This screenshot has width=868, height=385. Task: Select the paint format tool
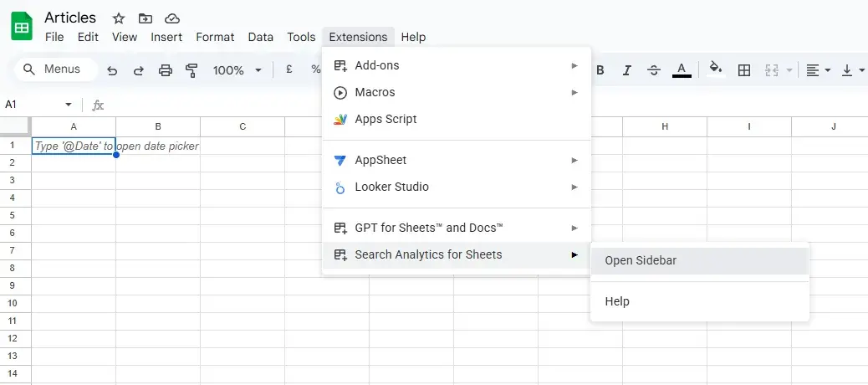(x=192, y=70)
